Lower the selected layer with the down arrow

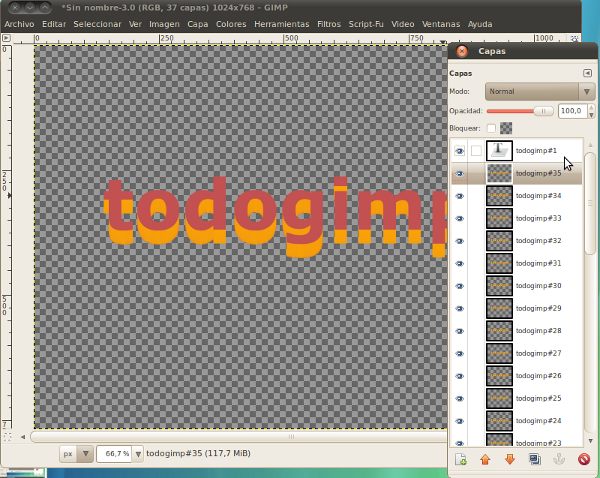[510, 459]
